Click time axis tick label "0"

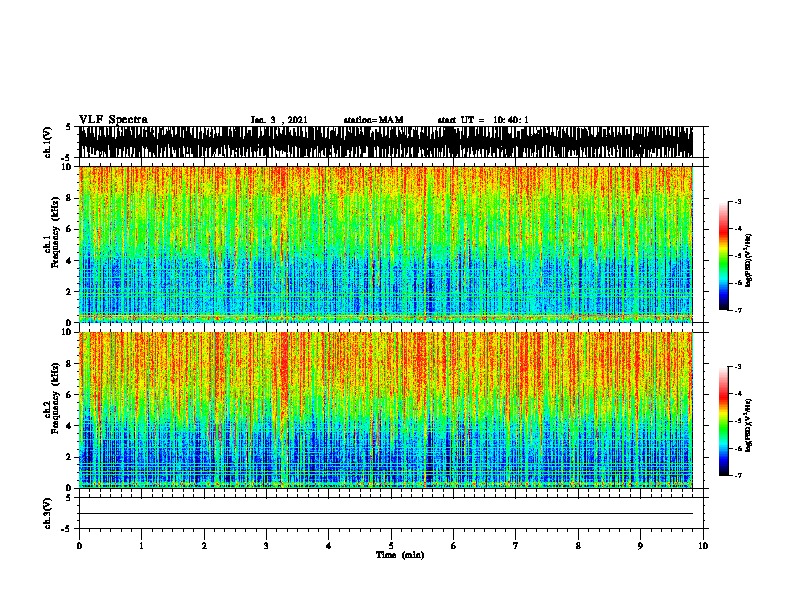79,546
